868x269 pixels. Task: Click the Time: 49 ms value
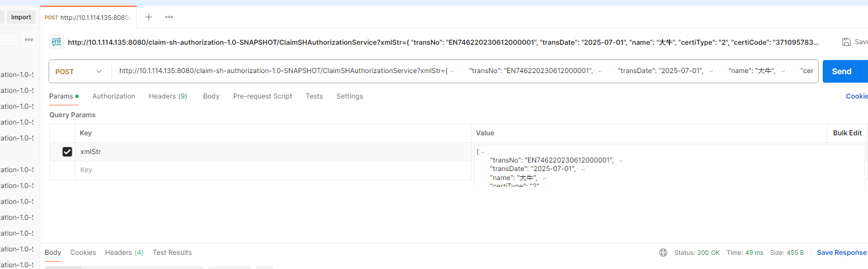pyautogui.click(x=745, y=253)
